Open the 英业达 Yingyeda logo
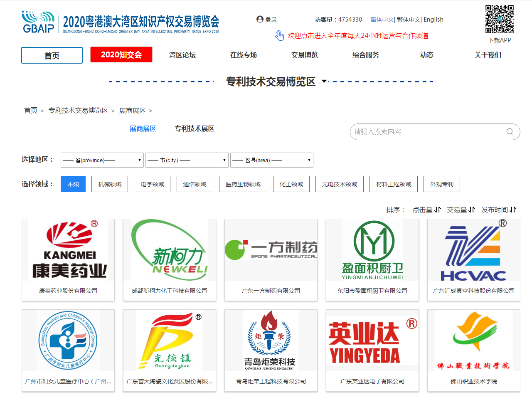 click(372, 341)
